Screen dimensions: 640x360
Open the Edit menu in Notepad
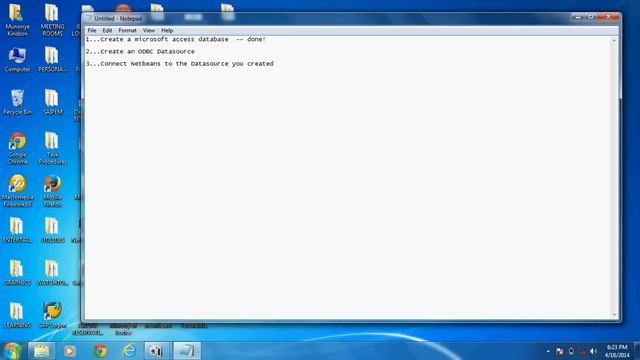click(x=107, y=31)
